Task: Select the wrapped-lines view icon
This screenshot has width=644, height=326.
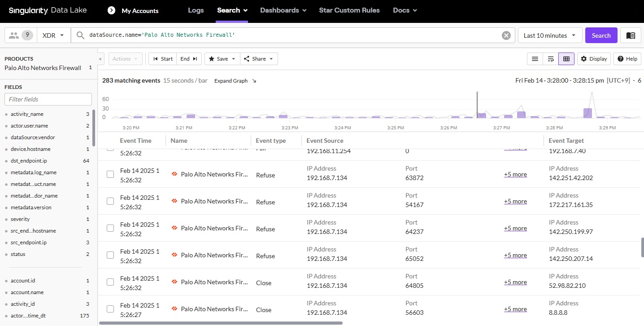Action: pyautogui.click(x=550, y=59)
